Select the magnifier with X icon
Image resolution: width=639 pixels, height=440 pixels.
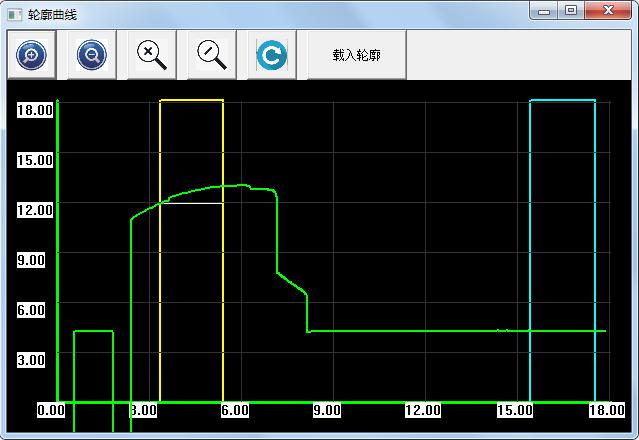[152, 55]
